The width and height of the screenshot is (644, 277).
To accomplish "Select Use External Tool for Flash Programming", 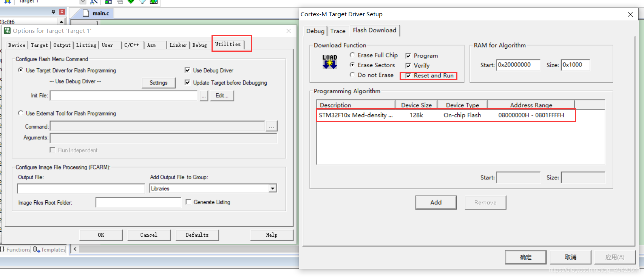I will pyautogui.click(x=21, y=113).
